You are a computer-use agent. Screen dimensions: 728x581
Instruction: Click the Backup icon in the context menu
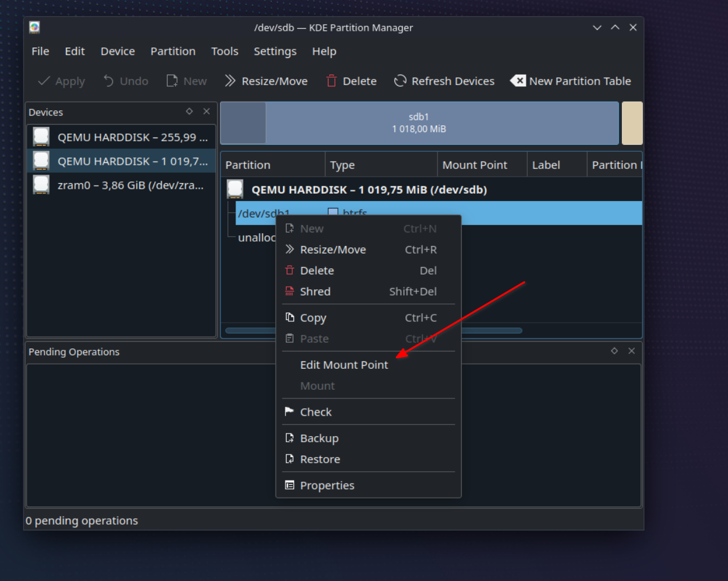290,438
